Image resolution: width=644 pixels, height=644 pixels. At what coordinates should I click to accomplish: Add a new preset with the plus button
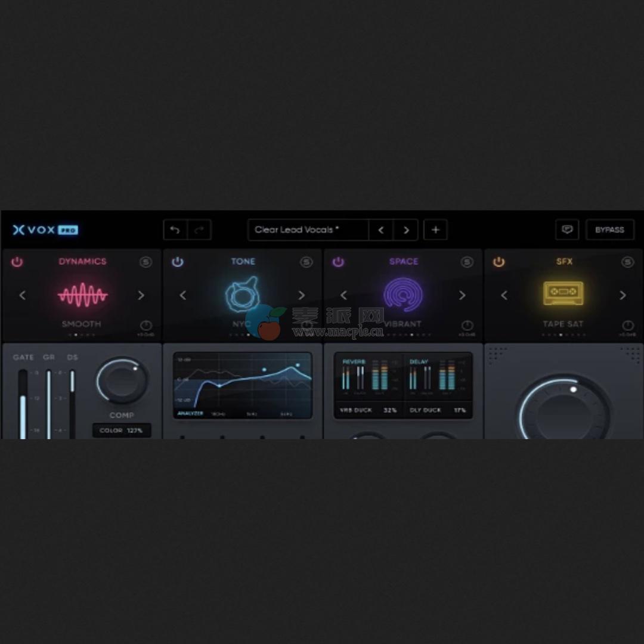435,230
